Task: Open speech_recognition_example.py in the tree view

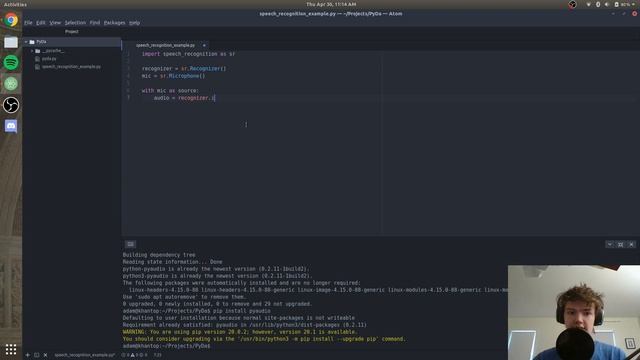Action: pos(71,67)
